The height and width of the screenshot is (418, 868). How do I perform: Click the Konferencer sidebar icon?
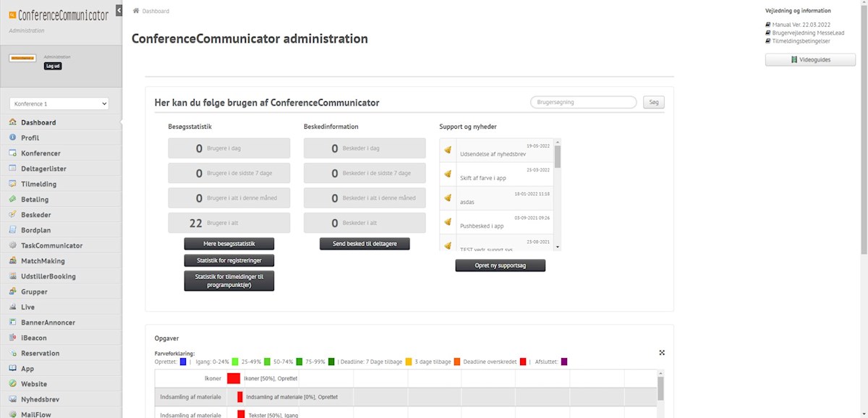click(13, 153)
